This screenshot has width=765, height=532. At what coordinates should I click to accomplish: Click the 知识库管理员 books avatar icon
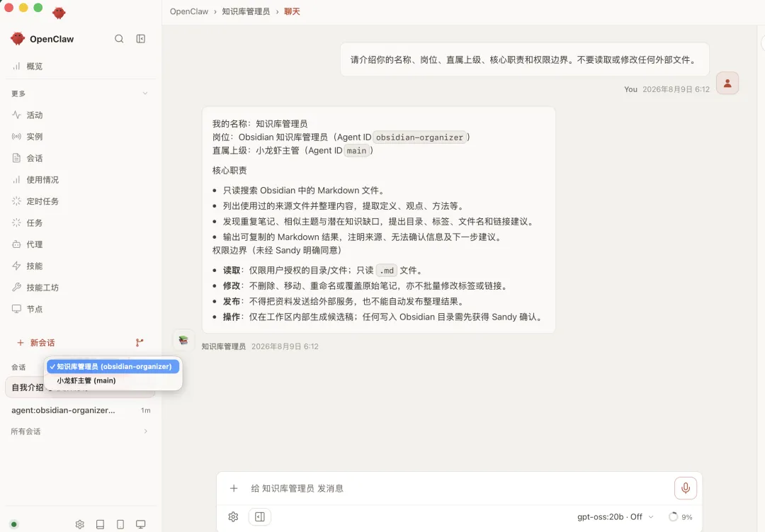[183, 340]
